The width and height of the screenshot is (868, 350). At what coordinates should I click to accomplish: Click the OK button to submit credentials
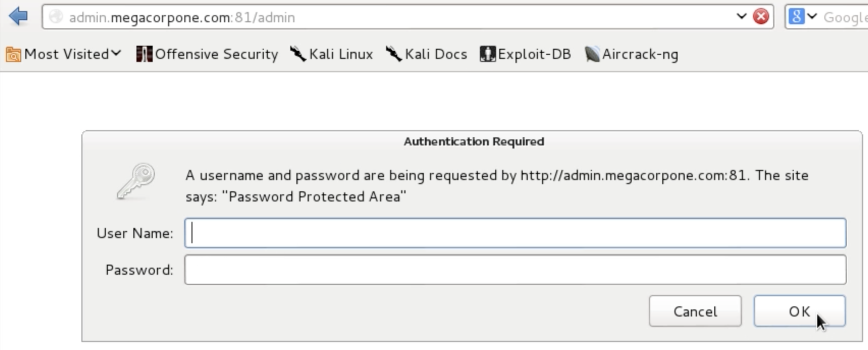coord(800,311)
